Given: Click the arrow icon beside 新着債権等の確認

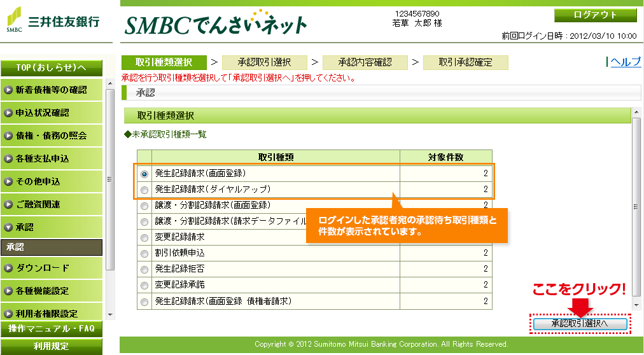Looking at the screenshot, I should 8,90.
